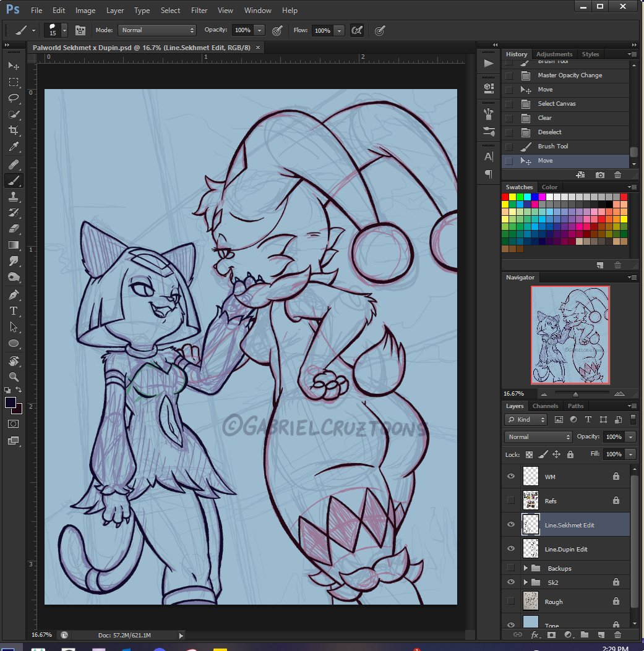Hide the Sk2 group
This screenshot has height=651, width=644.
tap(511, 582)
